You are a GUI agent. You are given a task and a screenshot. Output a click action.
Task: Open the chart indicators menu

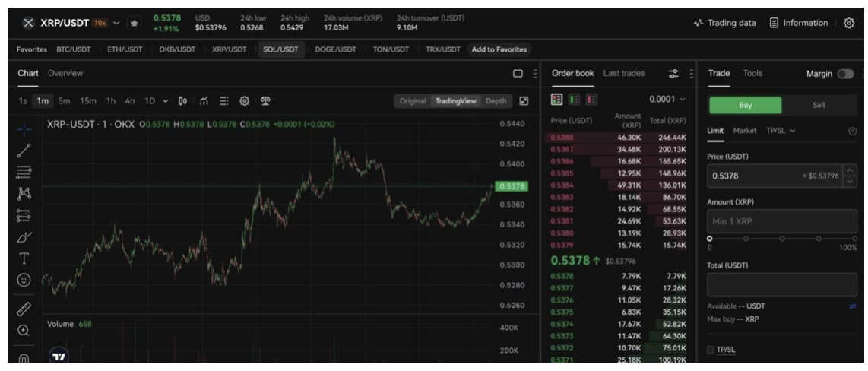(x=204, y=101)
